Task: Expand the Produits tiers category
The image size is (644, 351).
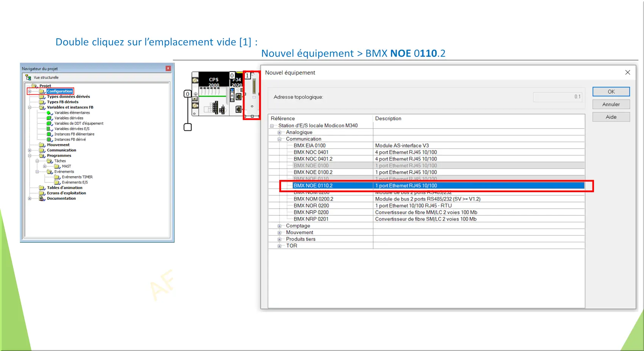Action: tap(280, 239)
